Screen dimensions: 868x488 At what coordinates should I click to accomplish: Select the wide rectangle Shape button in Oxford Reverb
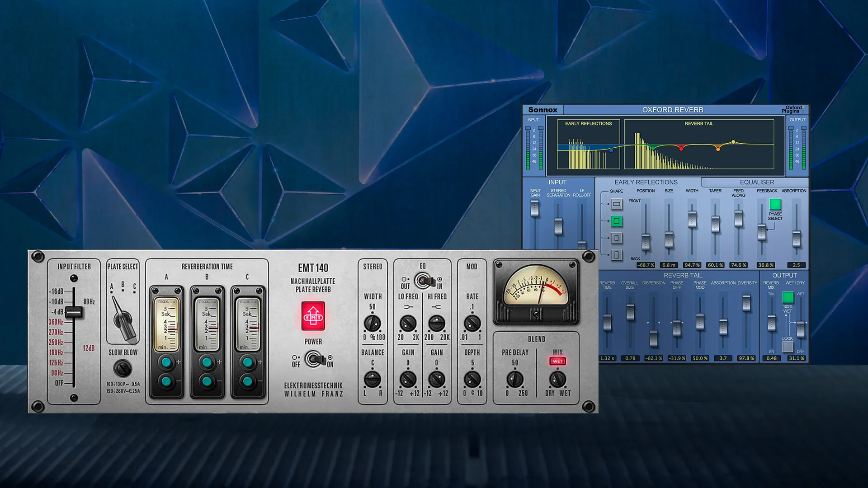point(617,204)
